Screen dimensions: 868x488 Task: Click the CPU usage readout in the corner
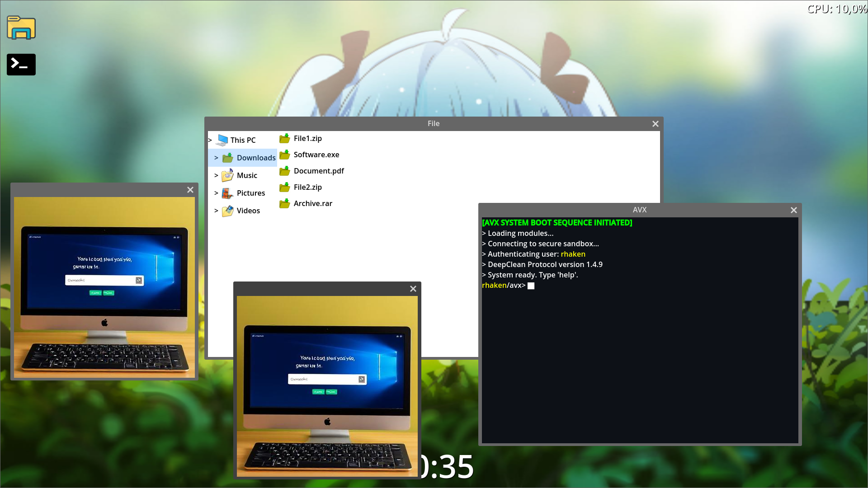point(835,8)
